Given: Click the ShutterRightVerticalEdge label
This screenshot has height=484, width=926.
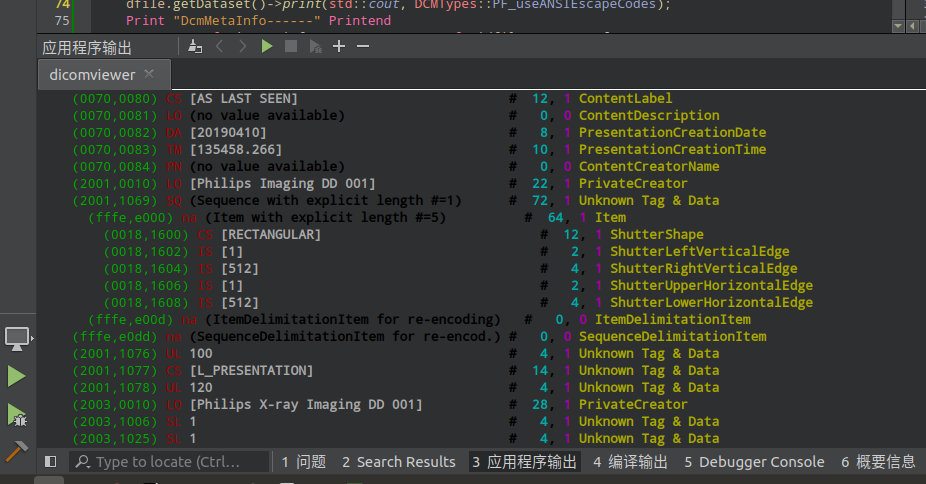Looking at the screenshot, I should tap(704, 269).
